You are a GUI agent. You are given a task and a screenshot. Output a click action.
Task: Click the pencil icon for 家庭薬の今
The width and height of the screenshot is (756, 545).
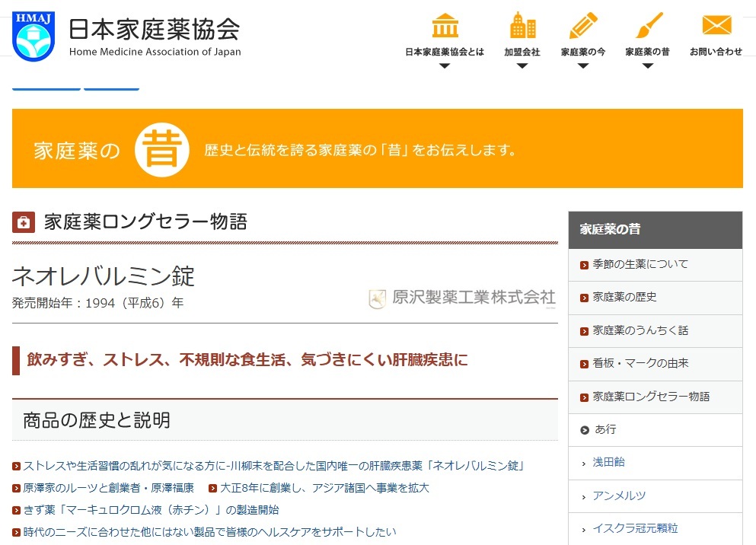(x=583, y=26)
